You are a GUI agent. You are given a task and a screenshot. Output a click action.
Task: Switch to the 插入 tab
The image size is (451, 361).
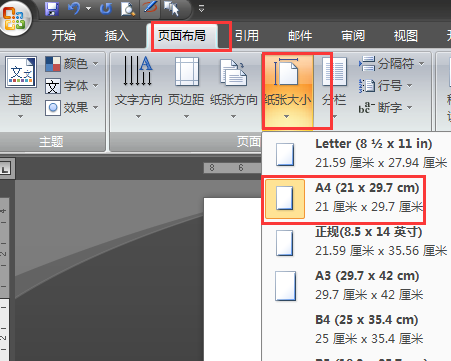(x=117, y=36)
